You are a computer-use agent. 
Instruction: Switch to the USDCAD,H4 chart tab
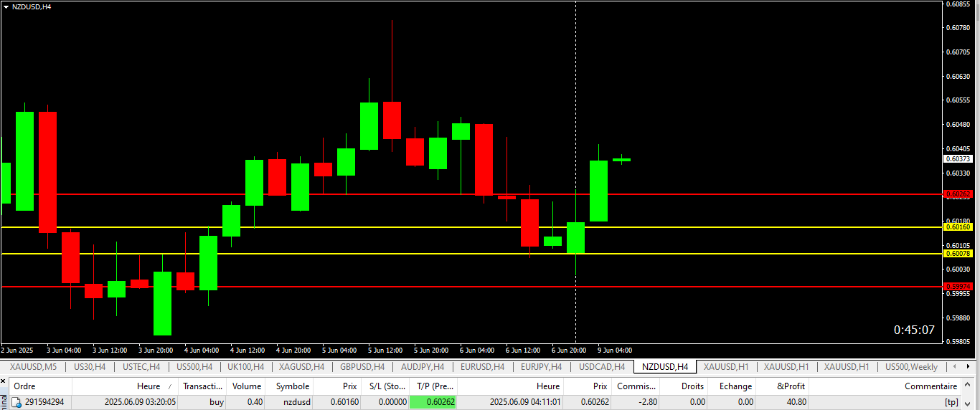[602, 367]
